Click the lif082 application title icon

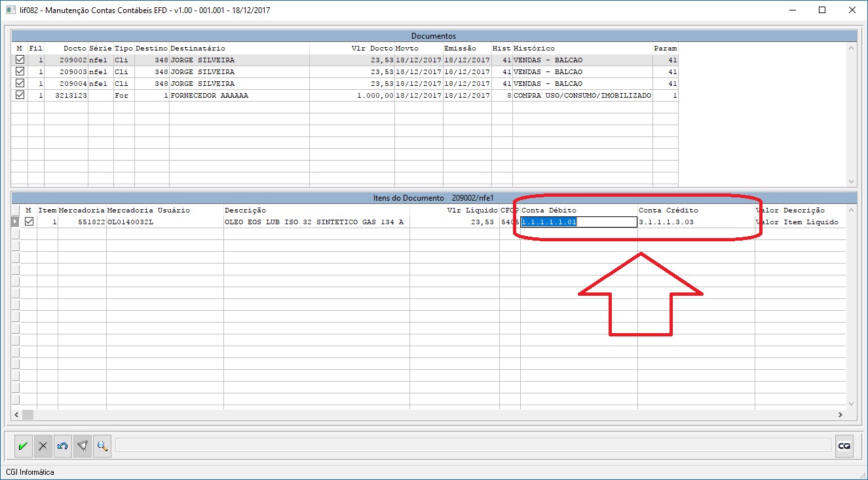(x=10, y=10)
